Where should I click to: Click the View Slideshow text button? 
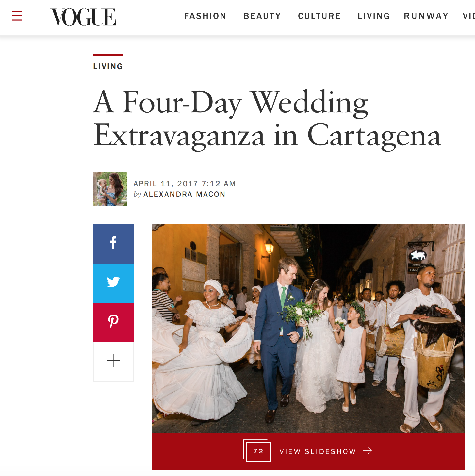pyautogui.click(x=318, y=451)
